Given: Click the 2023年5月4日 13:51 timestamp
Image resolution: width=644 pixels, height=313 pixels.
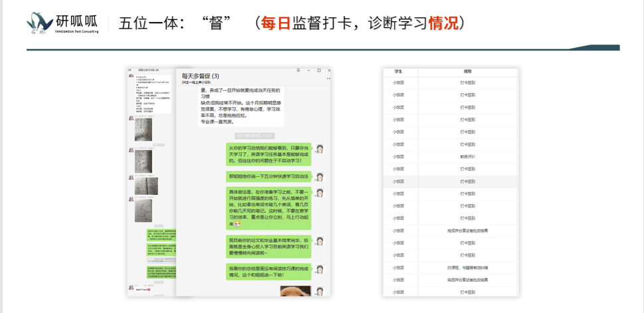Looking at the screenshot, I should tap(255, 136).
